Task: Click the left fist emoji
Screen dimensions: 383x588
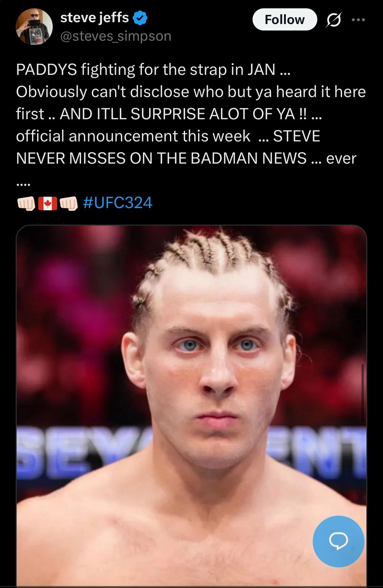Action: click(x=26, y=203)
